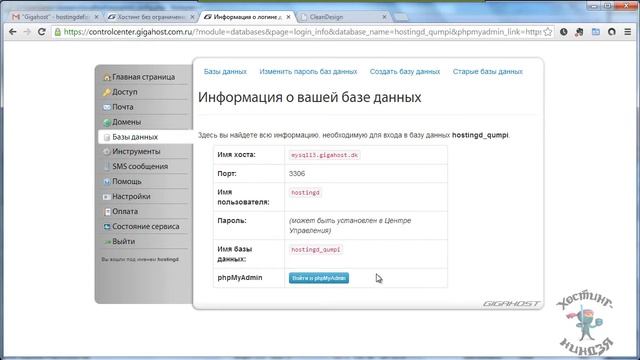640x360 pixels.
Task: Select "Базы данных" in the sidebar
Action: pyautogui.click(x=145, y=137)
